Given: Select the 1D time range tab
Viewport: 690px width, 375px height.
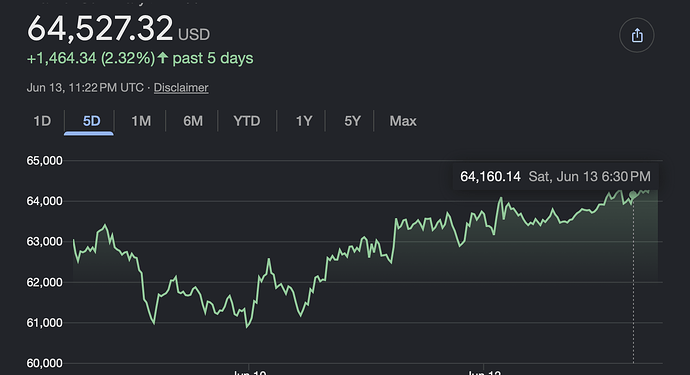Looking at the screenshot, I should (42, 121).
